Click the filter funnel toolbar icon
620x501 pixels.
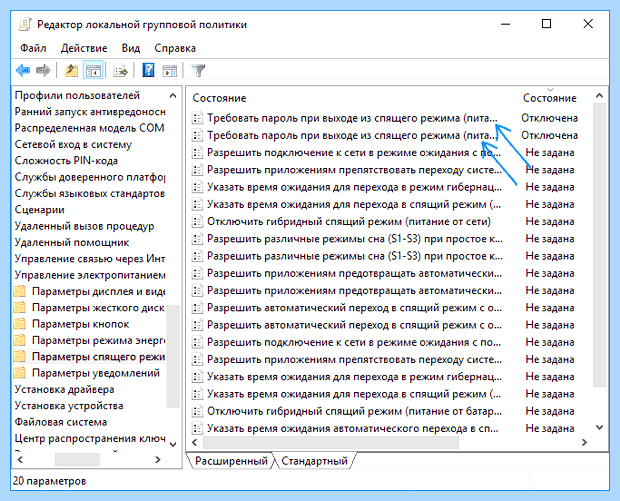pos(198,71)
